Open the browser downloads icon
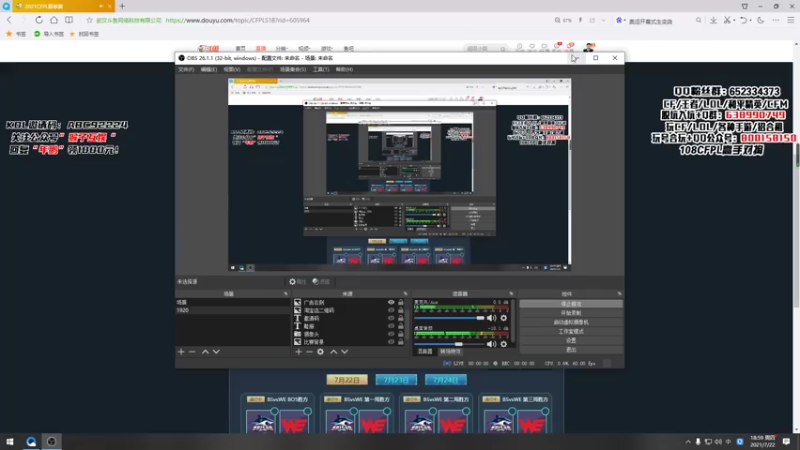800x450 pixels. pyautogui.click(x=713, y=20)
